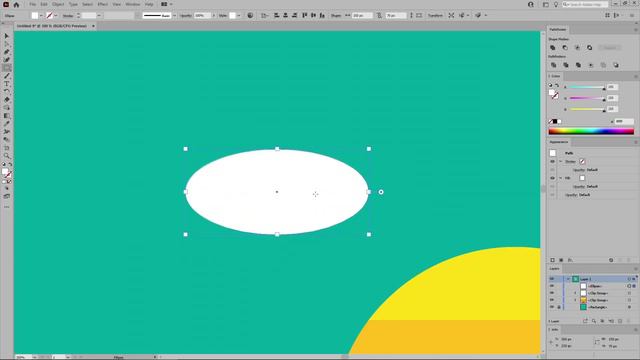Click Opacity label in control bar
The width and height of the screenshot is (640, 360).
(x=186, y=16)
